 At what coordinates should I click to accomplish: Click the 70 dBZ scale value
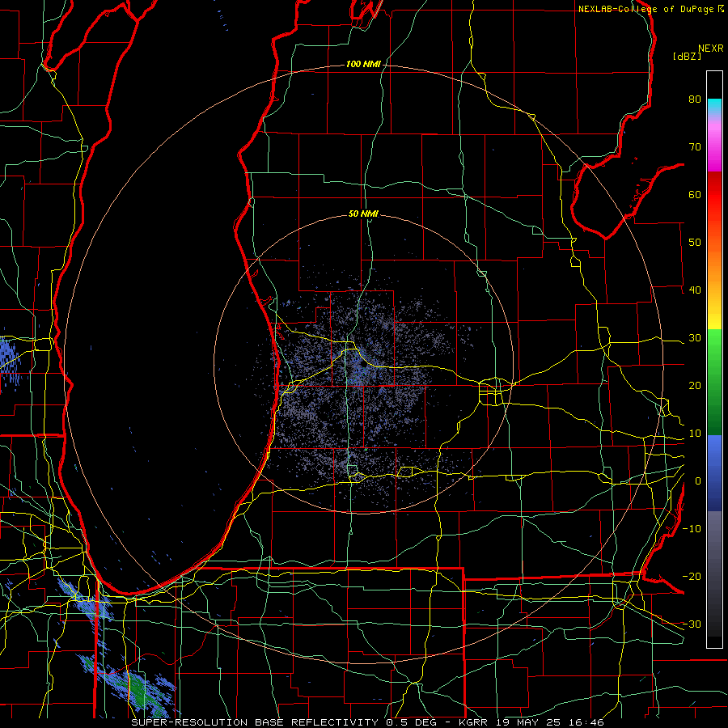695,146
